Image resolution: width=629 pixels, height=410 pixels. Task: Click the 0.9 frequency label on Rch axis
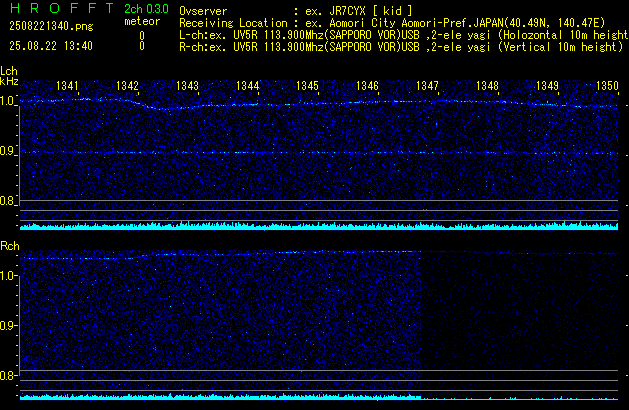pos(7,325)
